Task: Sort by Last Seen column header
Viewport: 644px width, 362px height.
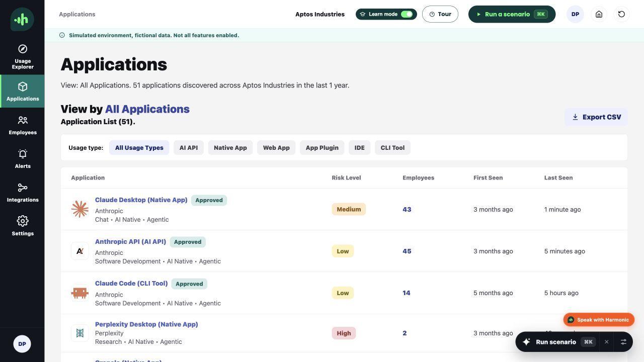Action: 558,178
